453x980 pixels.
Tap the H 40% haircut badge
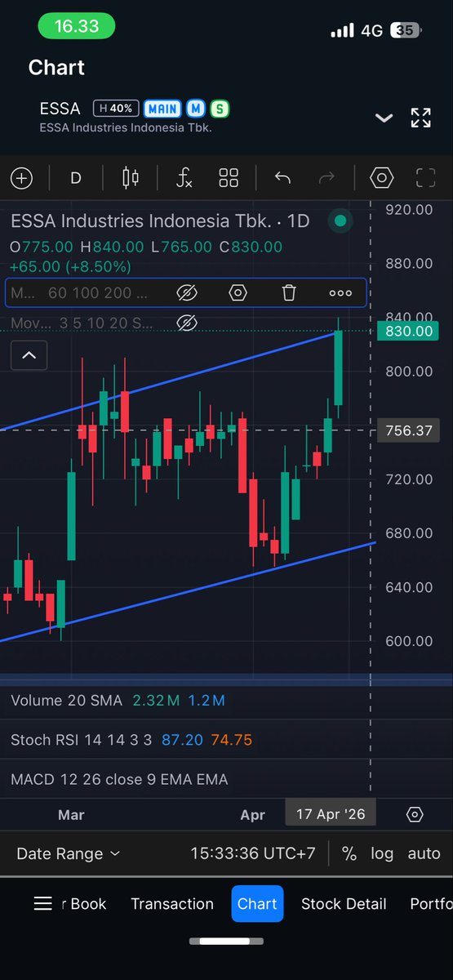click(115, 108)
